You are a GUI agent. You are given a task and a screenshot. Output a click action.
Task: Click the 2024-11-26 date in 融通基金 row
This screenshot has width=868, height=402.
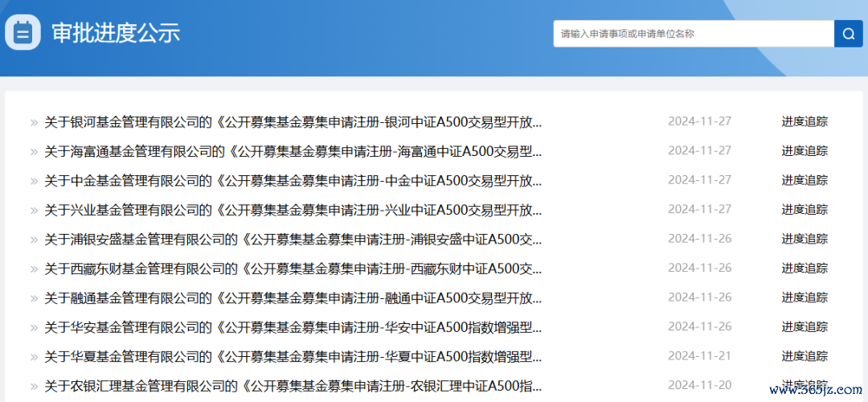700,297
